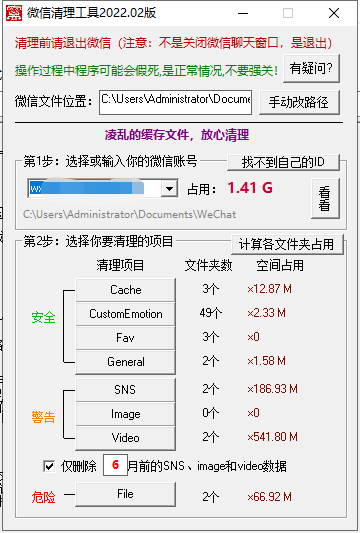Click the 49个 folder count
The height and width of the screenshot is (533, 360).
[211, 313]
